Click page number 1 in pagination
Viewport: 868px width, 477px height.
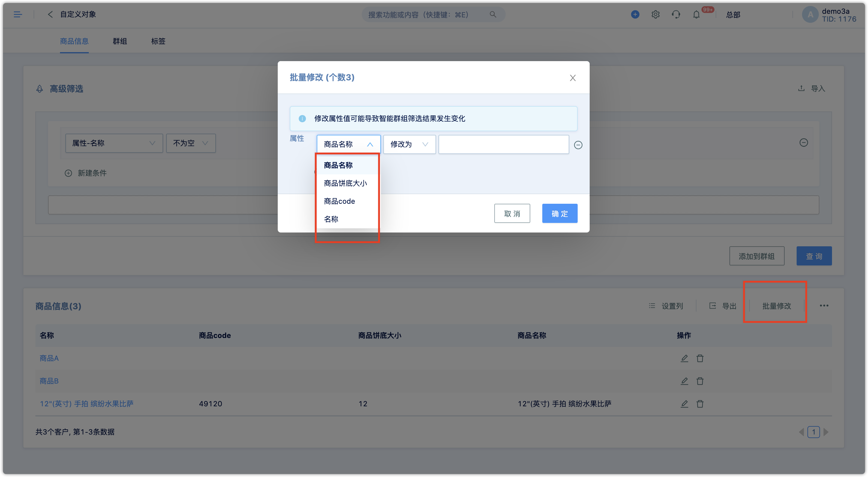click(x=813, y=432)
